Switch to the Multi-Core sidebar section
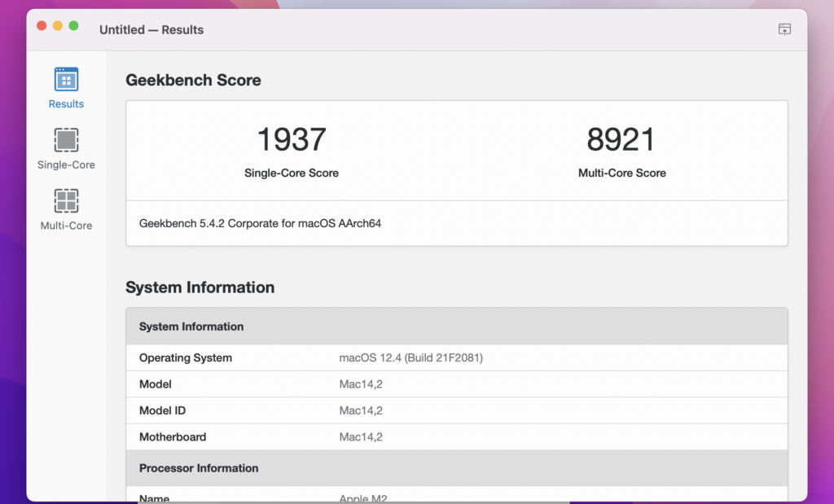Screen dimensions: 834x504 click(66, 209)
